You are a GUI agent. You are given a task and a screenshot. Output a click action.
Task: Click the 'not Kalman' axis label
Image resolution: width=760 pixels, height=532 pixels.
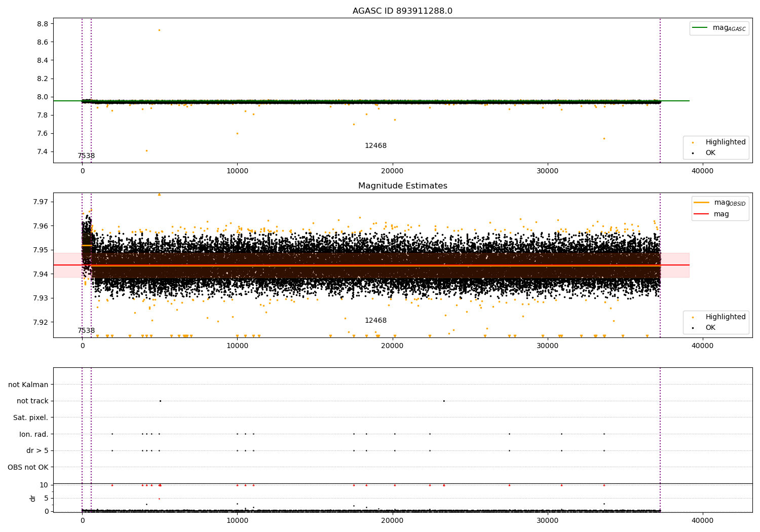tap(28, 385)
